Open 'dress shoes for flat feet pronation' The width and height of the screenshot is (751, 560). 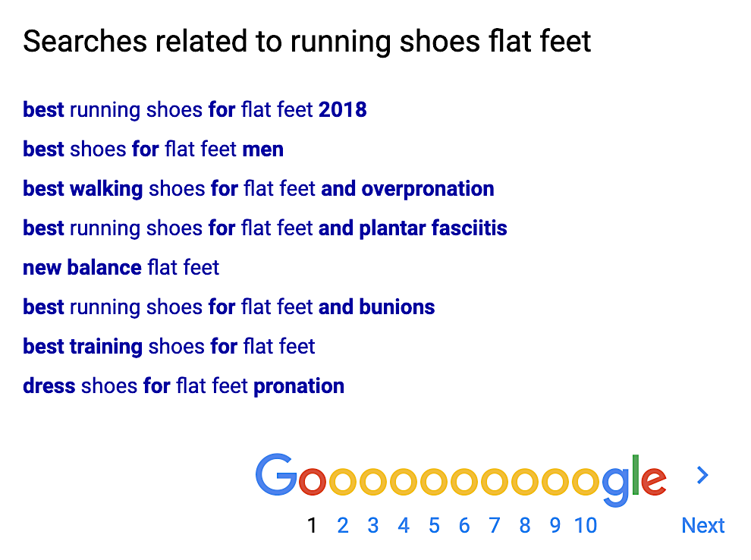click(184, 385)
